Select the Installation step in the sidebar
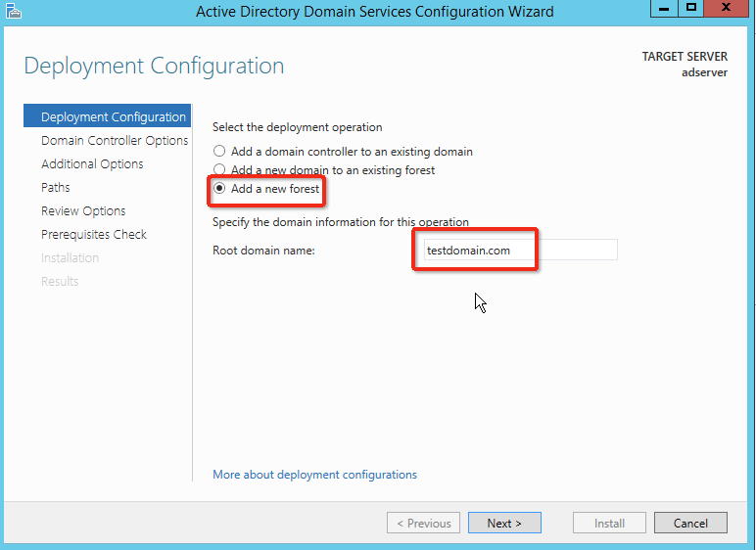This screenshot has width=756, height=550. [x=70, y=258]
